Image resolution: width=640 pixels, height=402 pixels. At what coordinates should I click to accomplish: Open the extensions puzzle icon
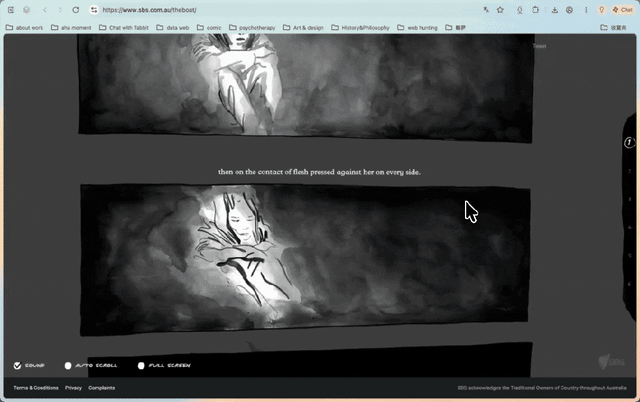pyautogui.click(x=535, y=10)
